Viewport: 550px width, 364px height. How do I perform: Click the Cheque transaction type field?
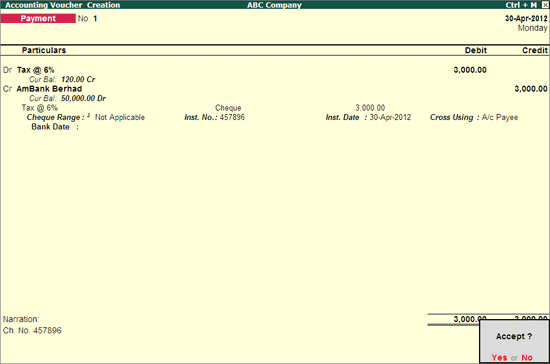228,108
